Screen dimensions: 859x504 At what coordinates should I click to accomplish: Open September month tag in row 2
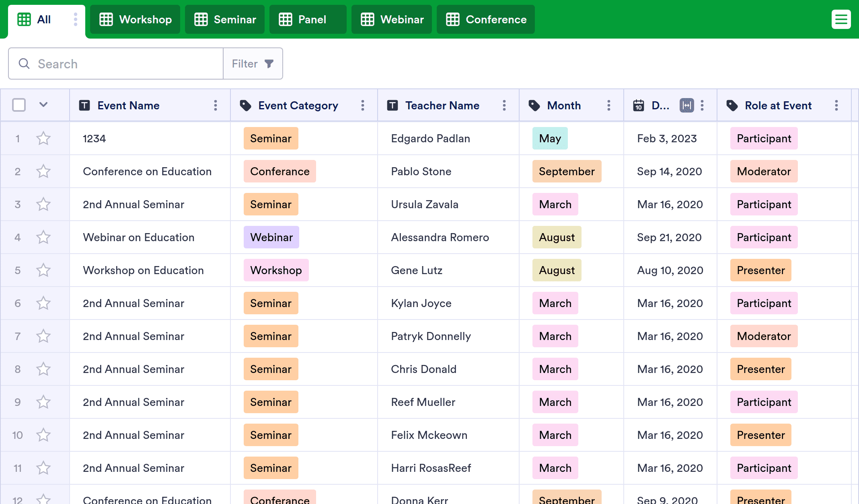click(567, 171)
